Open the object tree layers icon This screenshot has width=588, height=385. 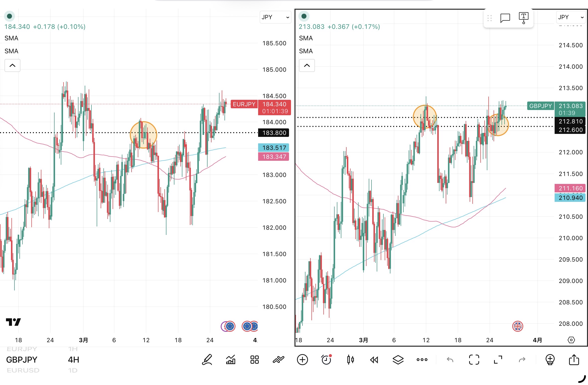[x=398, y=360]
